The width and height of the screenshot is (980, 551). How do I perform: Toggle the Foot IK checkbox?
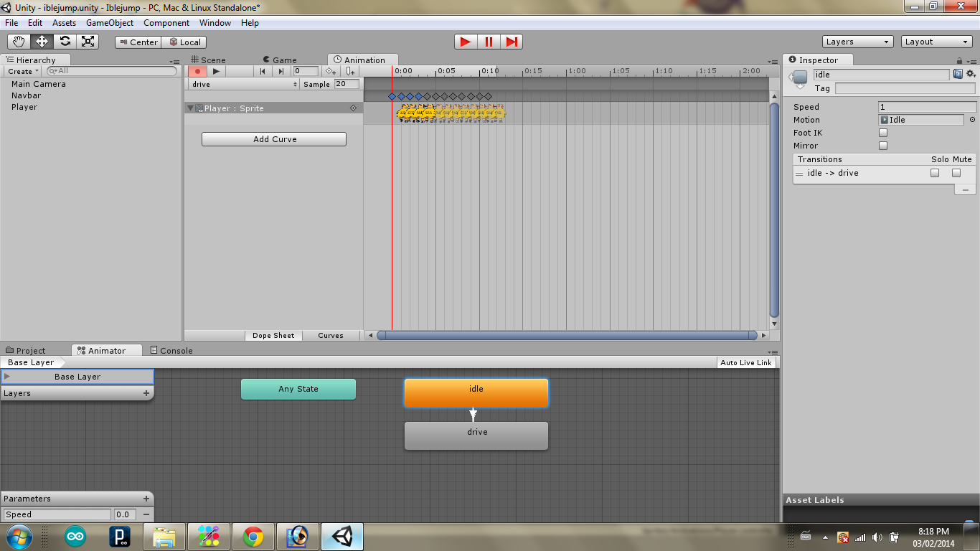tap(883, 133)
